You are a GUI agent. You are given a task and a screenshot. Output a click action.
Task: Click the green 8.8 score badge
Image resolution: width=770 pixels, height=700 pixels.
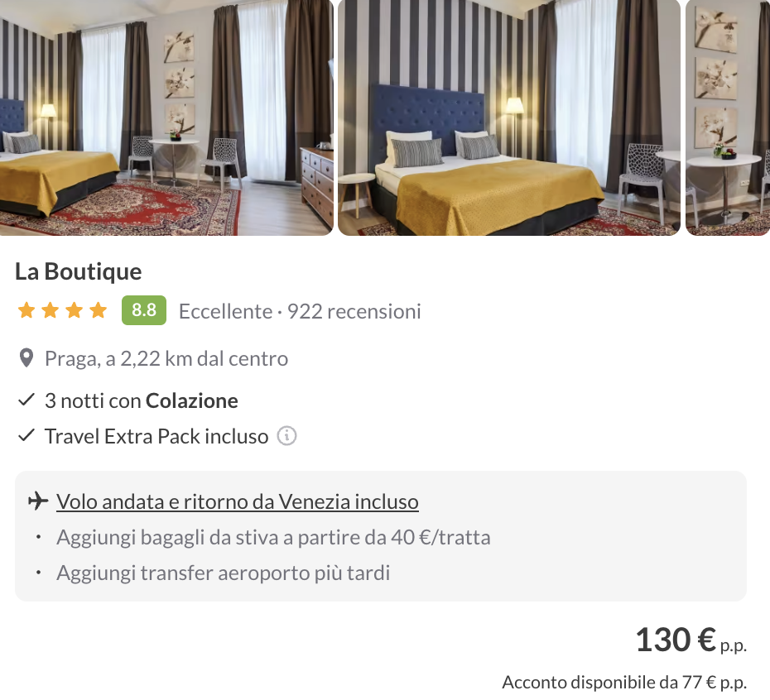click(x=144, y=310)
